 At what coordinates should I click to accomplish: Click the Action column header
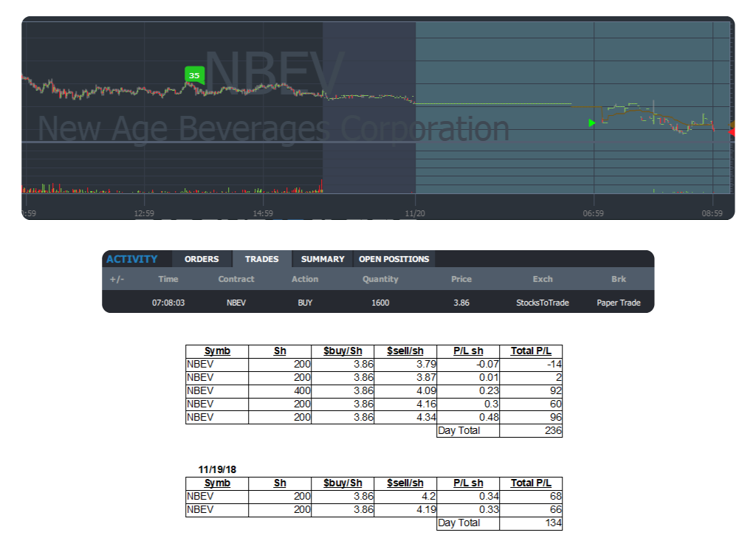pos(305,279)
